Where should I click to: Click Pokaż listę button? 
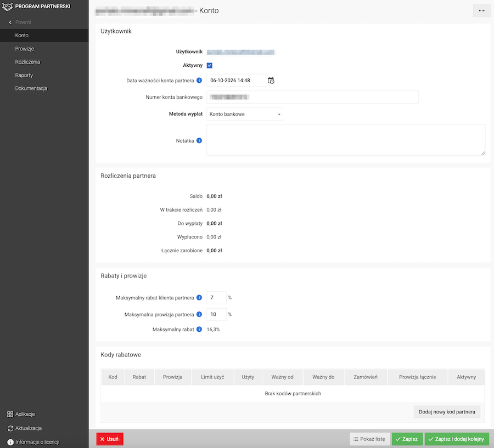coord(369,439)
